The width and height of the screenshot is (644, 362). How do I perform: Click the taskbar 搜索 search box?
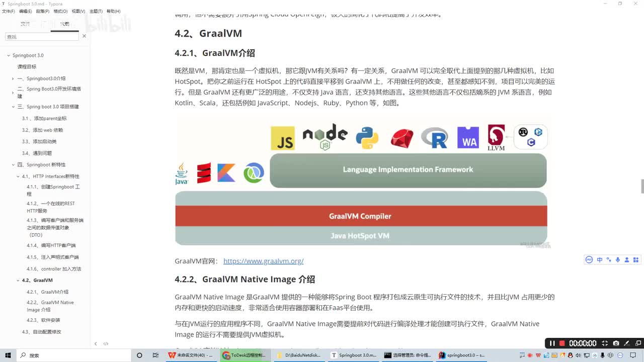[x=73, y=355]
